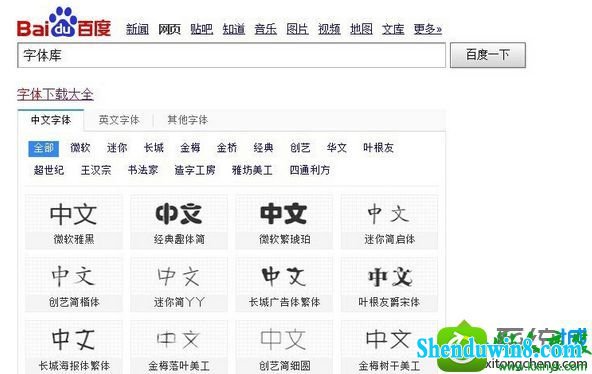Show more services via 更多»
Image resolution: width=592 pixels, height=374 pixels.
pos(428,29)
